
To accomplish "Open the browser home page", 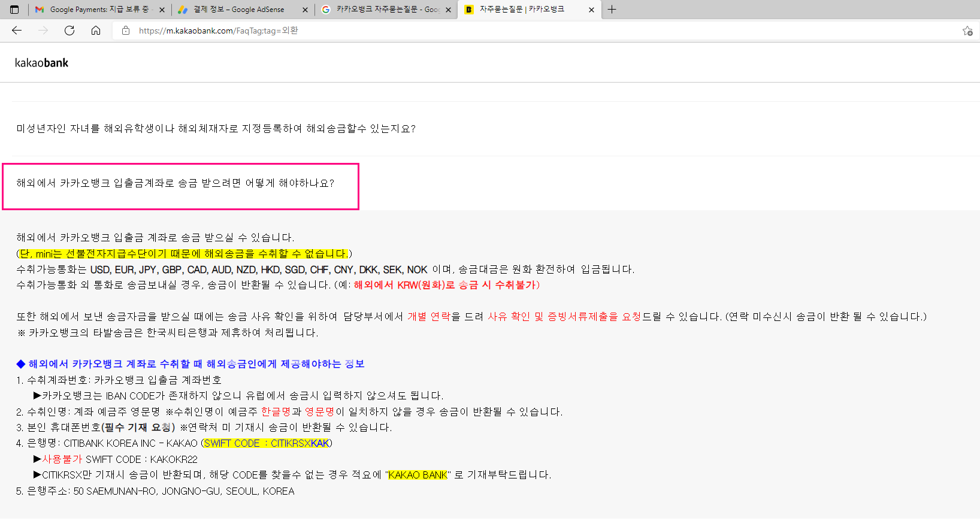I will (96, 31).
